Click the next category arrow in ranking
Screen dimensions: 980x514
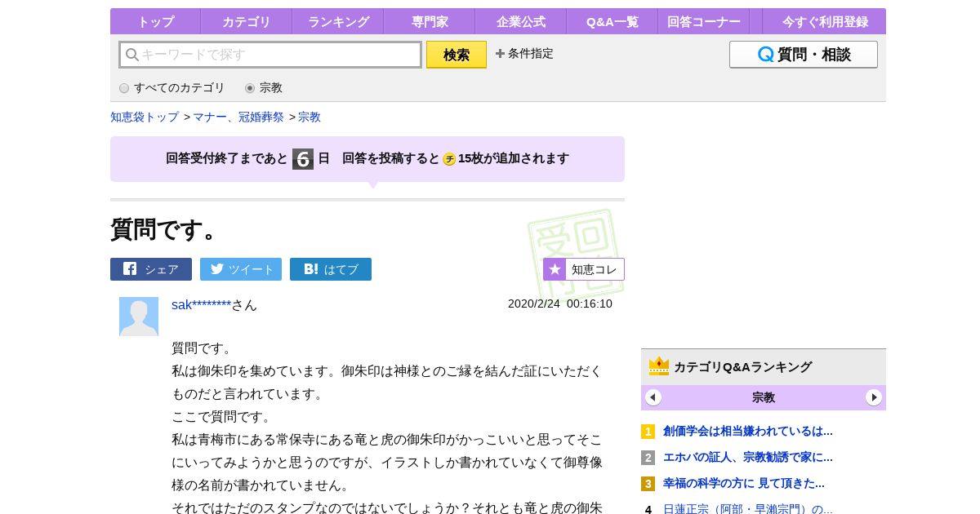tap(874, 397)
